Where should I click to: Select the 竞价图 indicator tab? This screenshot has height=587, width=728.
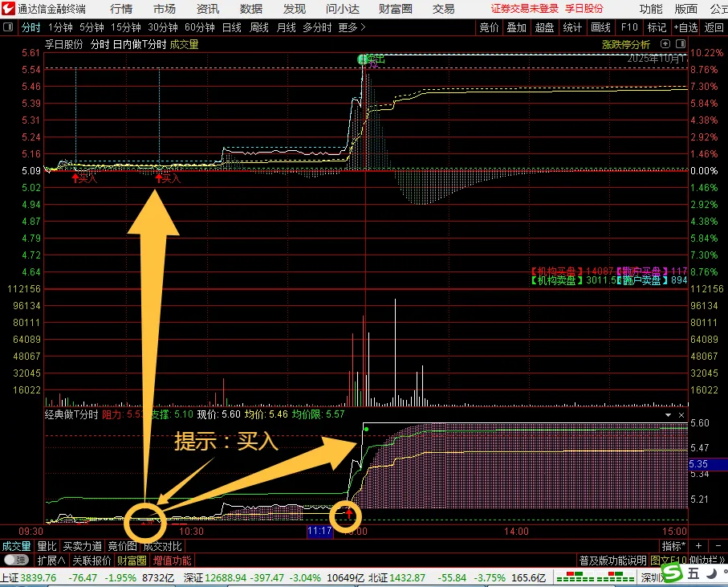point(123,546)
